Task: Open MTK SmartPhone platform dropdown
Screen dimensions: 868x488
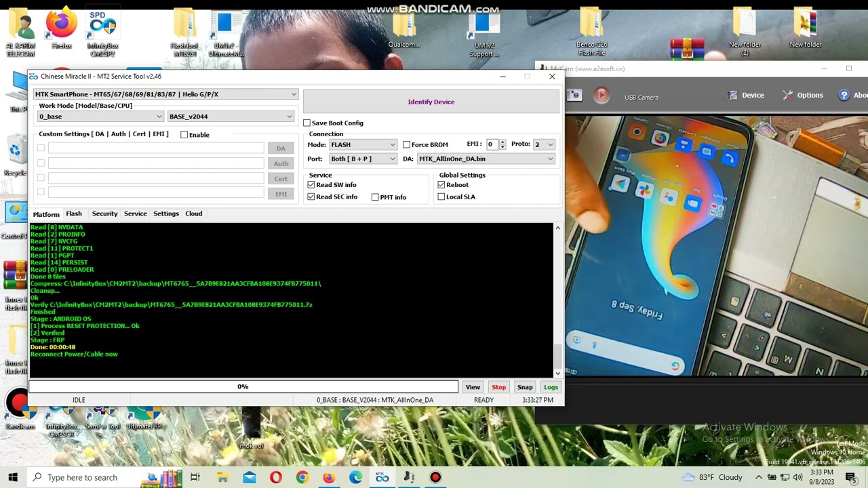Action: (165, 94)
